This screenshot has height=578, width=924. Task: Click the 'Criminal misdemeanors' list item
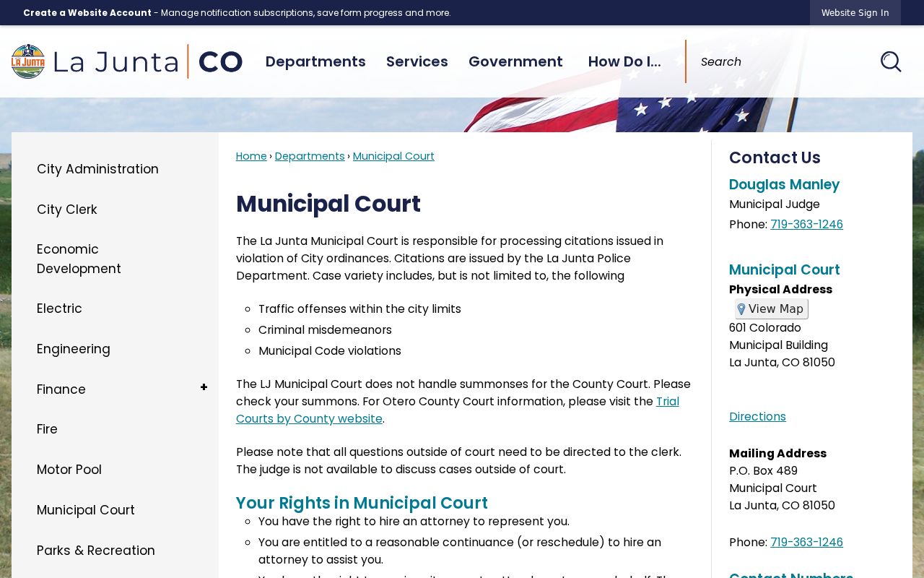click(x=325, y=330)
